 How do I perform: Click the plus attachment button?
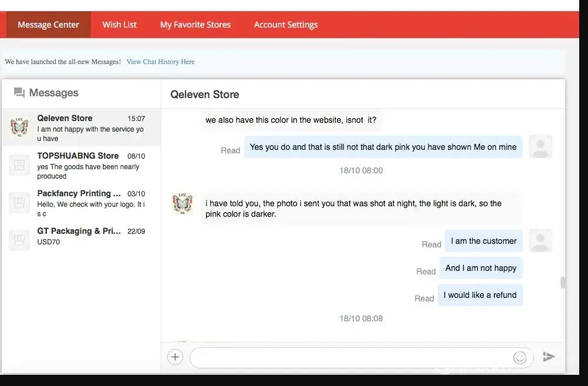click(x=175, y=357)
